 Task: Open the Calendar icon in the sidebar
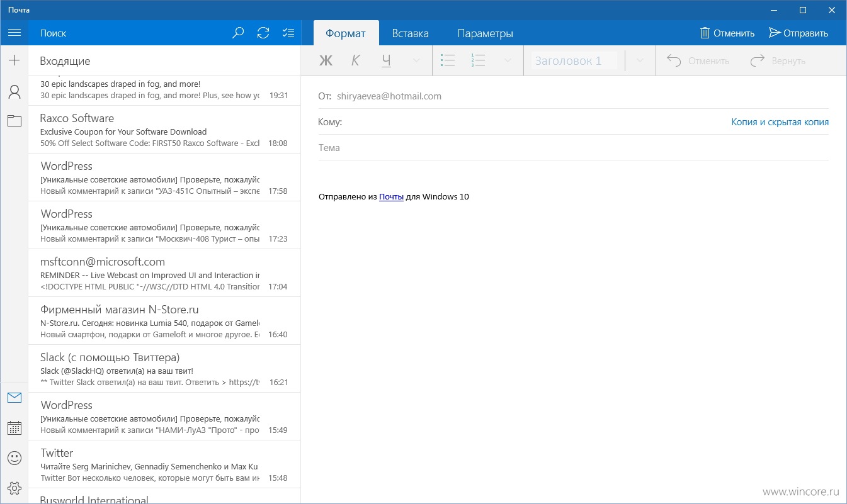coord(14,428)
